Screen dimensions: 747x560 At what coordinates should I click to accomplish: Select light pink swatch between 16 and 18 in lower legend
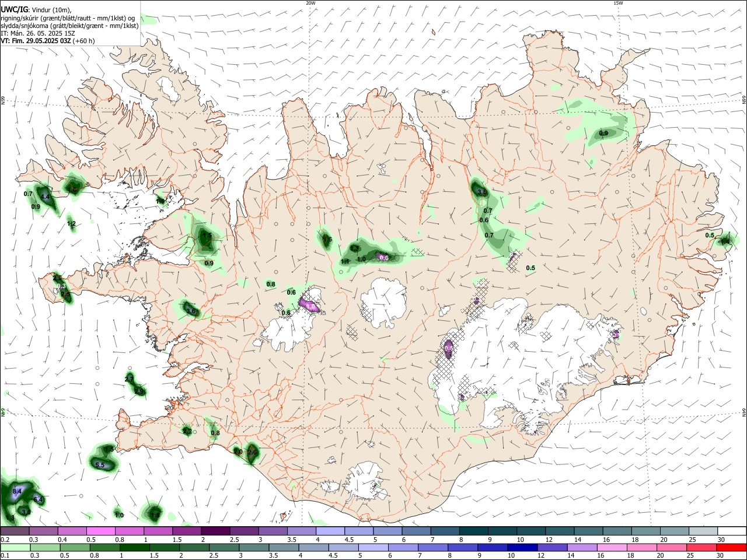click(x=612, y=548)
